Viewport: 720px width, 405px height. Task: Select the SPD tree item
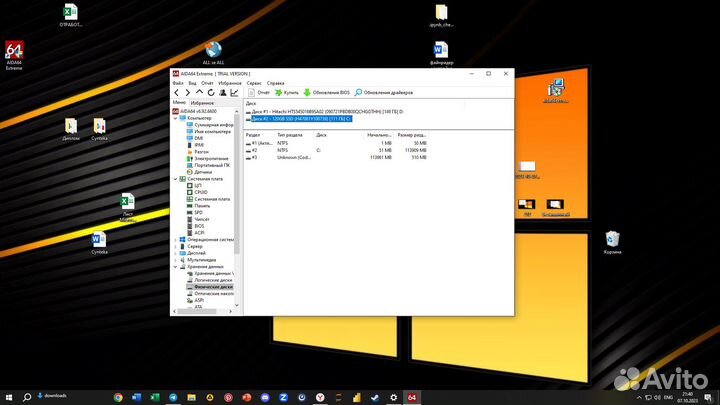point(194,213)
